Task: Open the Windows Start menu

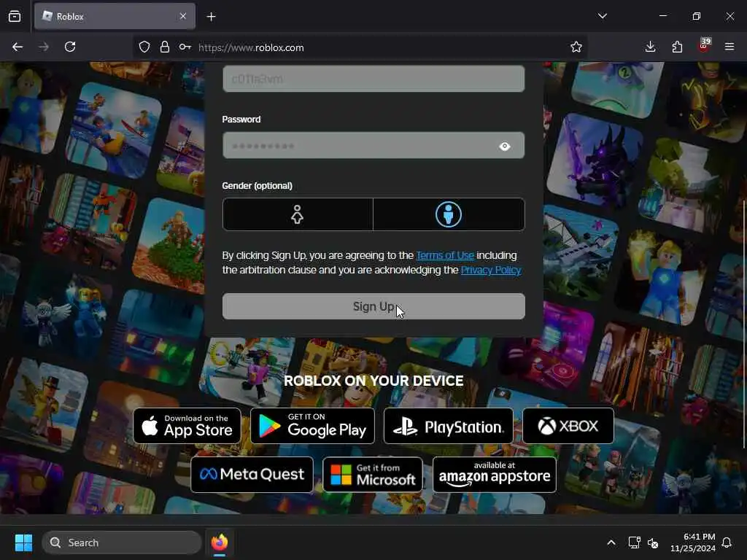Action: click(x=23, y=542)
